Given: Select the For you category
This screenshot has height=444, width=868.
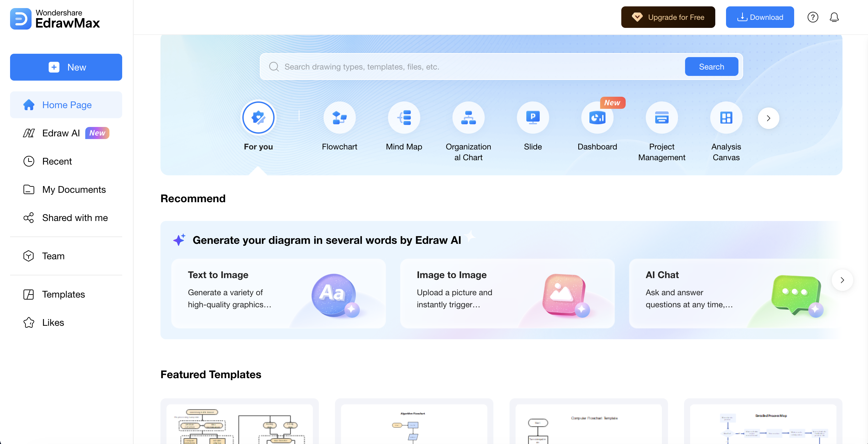Looking at the screenshot, I should click(258, 118).
